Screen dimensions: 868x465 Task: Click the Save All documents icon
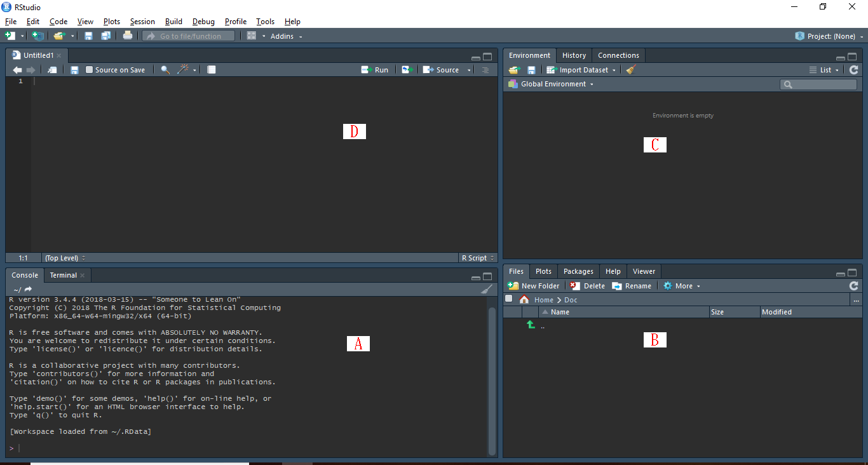click(105, 36)
